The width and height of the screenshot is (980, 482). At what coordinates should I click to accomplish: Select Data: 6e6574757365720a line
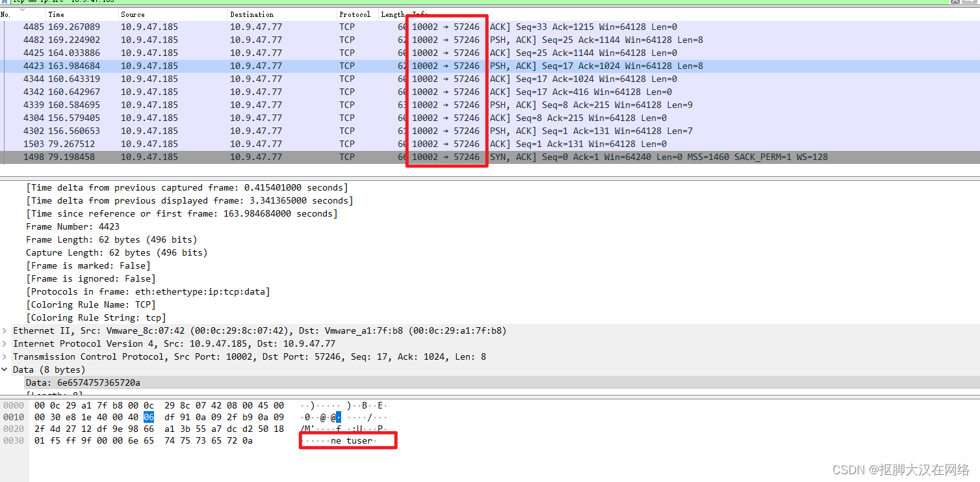(x=83, y=382)
